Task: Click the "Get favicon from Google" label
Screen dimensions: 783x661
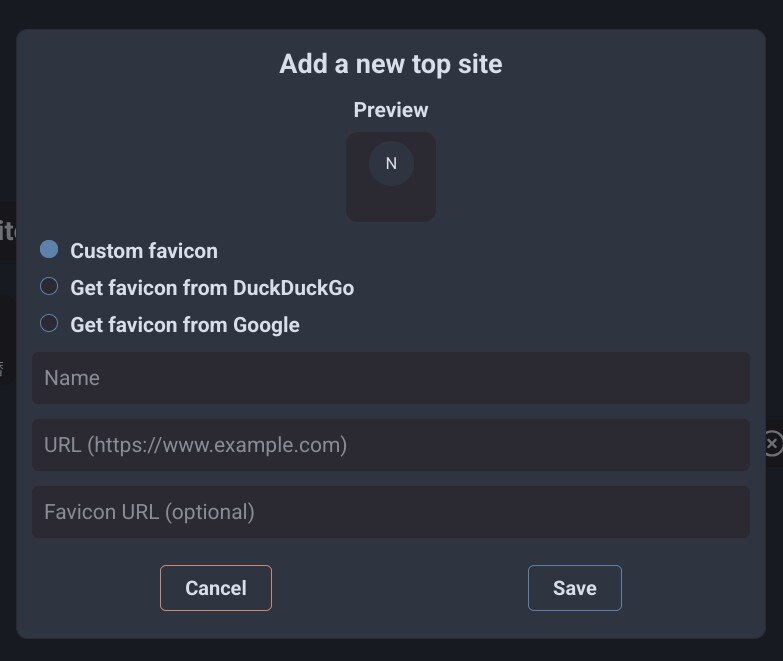Action: (x=185, y=325)
